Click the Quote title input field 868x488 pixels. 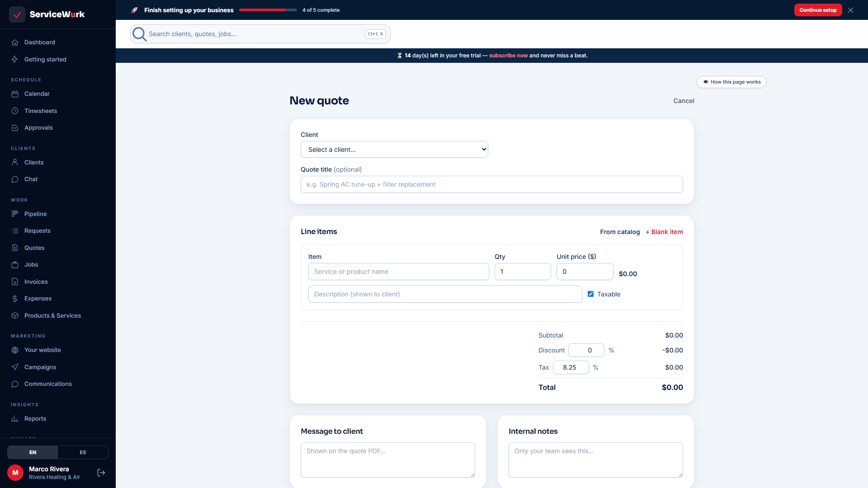(491, 184)
